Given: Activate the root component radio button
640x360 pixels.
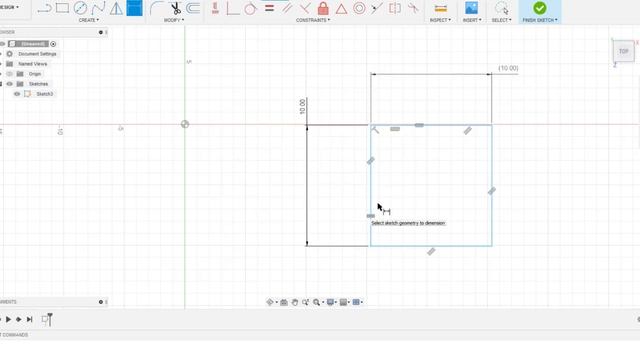Looking at the screenshot, I should (x=53, y=44).
